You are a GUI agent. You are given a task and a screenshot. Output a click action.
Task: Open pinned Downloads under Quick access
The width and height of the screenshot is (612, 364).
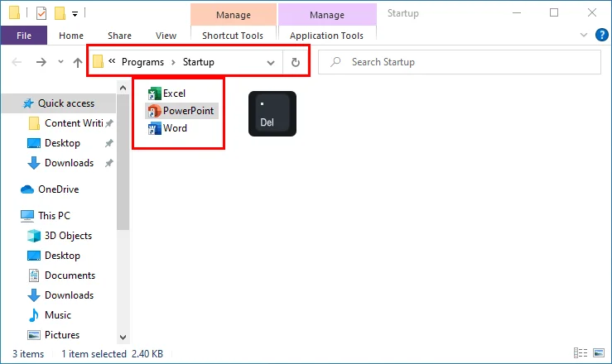point(69,163)
